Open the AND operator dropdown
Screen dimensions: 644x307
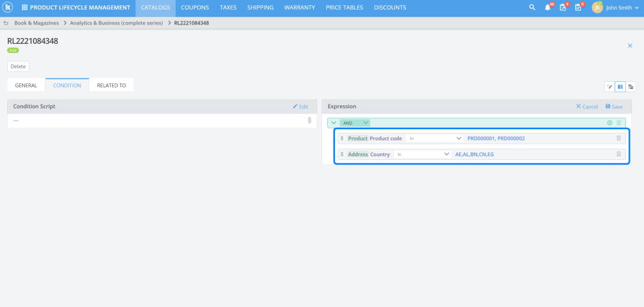[355, 123]
